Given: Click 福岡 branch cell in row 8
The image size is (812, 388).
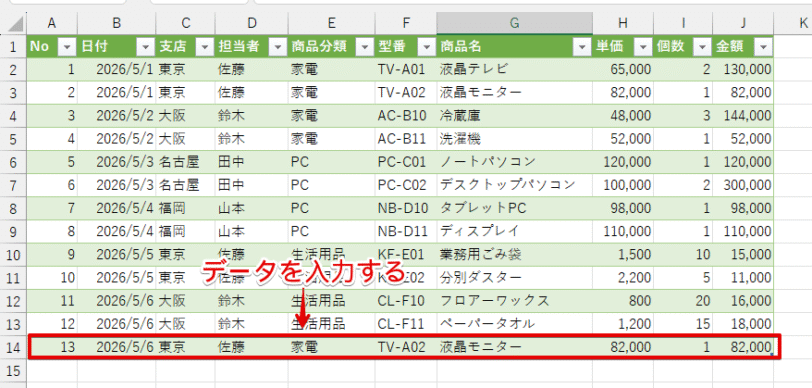Looking at the screenshot, I should (185, 208).
